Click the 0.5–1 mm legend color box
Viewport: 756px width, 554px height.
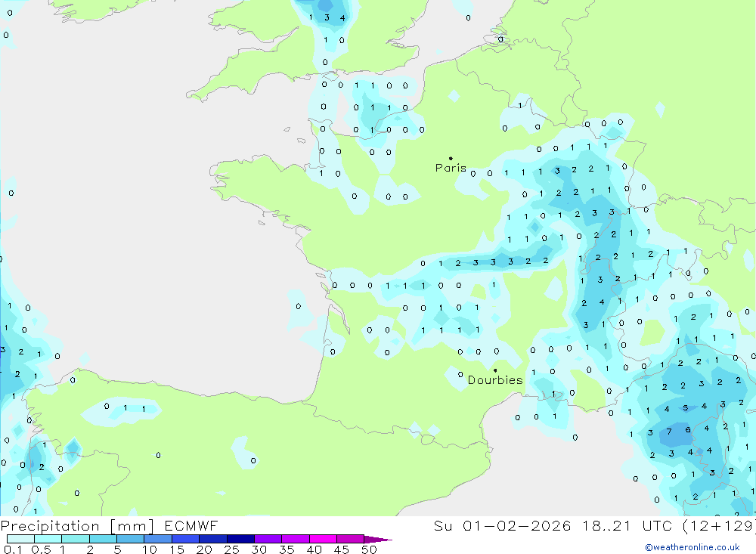(x=48, y=539)
